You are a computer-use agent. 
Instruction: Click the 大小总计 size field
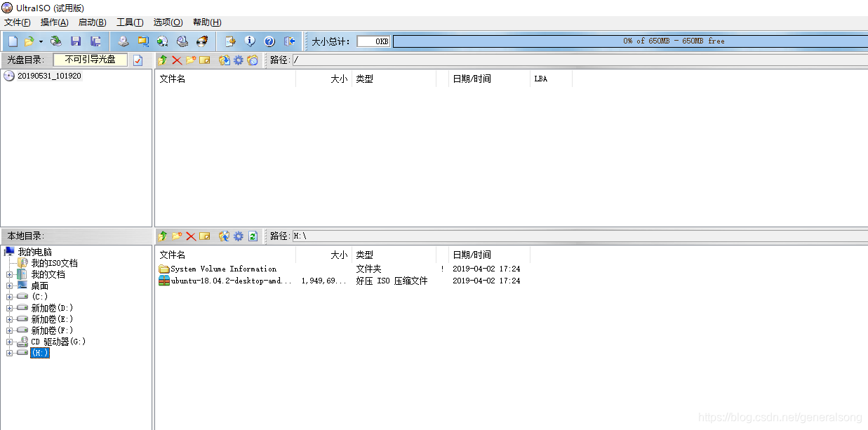point(373,41)
